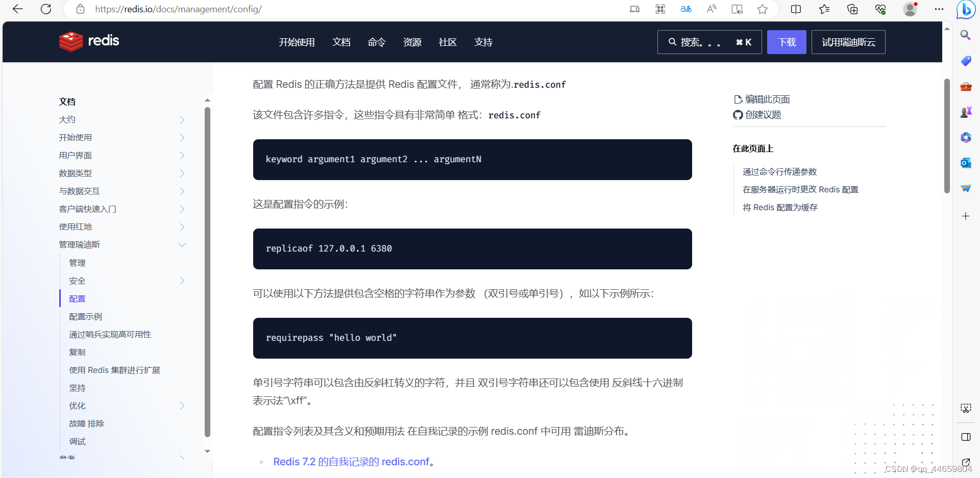Select 故障 排除 in the sidebar
Image resolution: width=980 pixels, height=478 pixels.
(87, 424)
